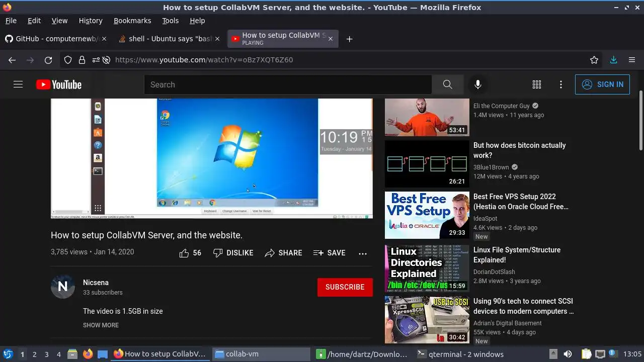
Task: Open Best Free VPS Setup thumbnail
Action: tap(427, 215)
